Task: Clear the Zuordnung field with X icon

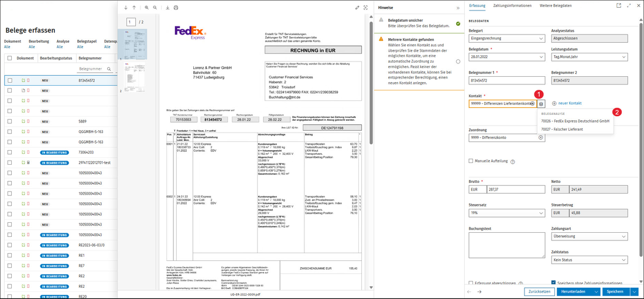Action: tap(540, 138)
